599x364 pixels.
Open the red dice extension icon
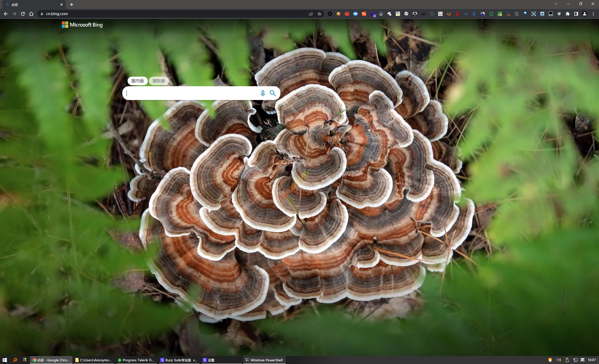point(347,14)
